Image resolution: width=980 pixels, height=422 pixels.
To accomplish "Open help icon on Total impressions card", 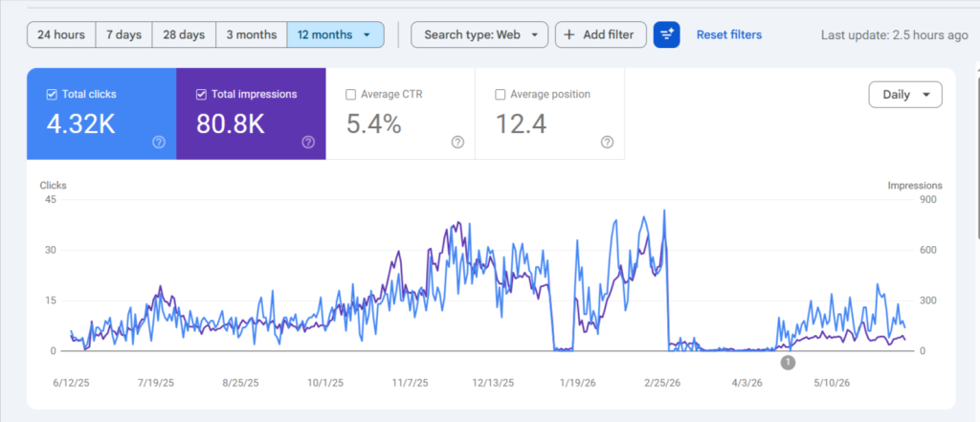I will coord(308,143).
